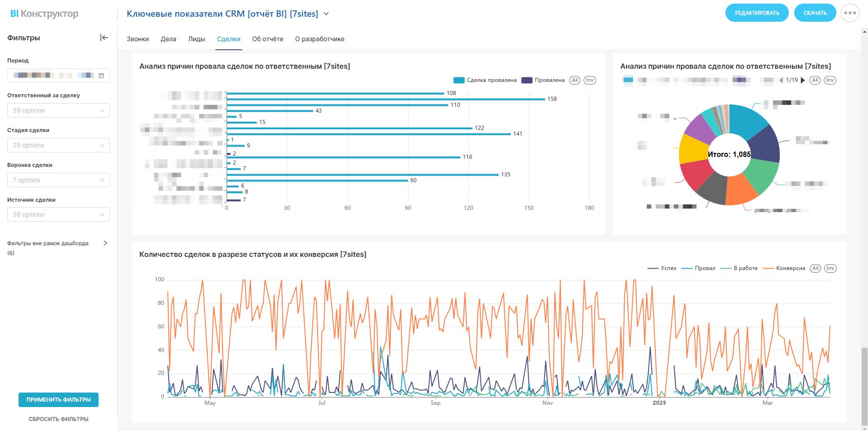Expand Фильтры вне рамок дашборда section
The height and width of the screenshot is (431, 868).
click(x=105, y=243)
